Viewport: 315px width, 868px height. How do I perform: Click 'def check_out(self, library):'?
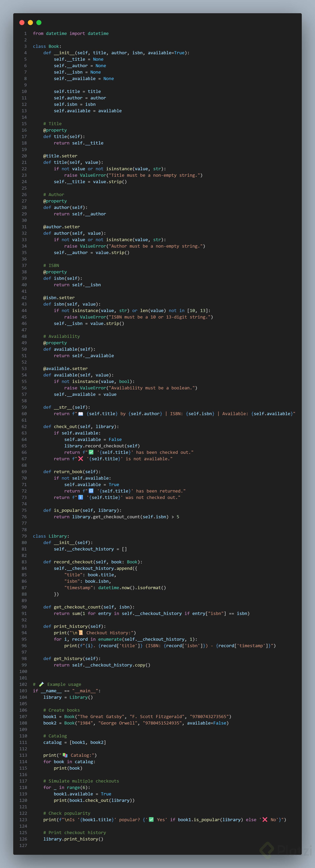point(81,427)
